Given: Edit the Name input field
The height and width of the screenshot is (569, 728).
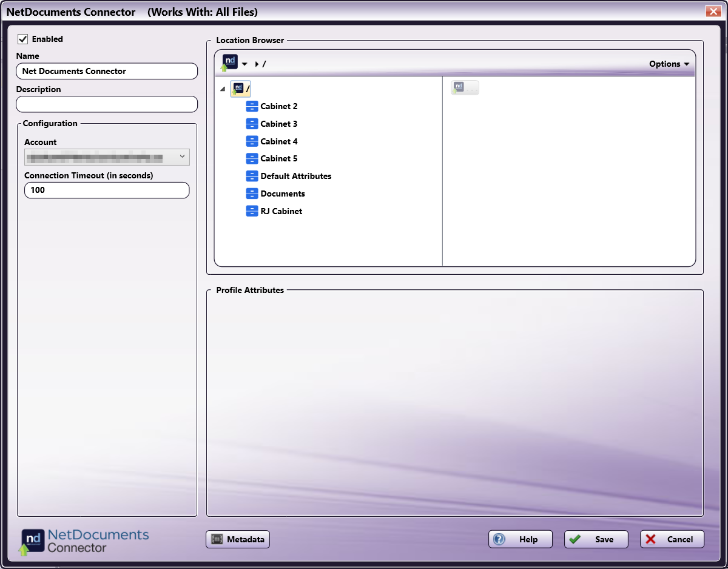Looking at the screenshot, I should [x=107, y=71].
